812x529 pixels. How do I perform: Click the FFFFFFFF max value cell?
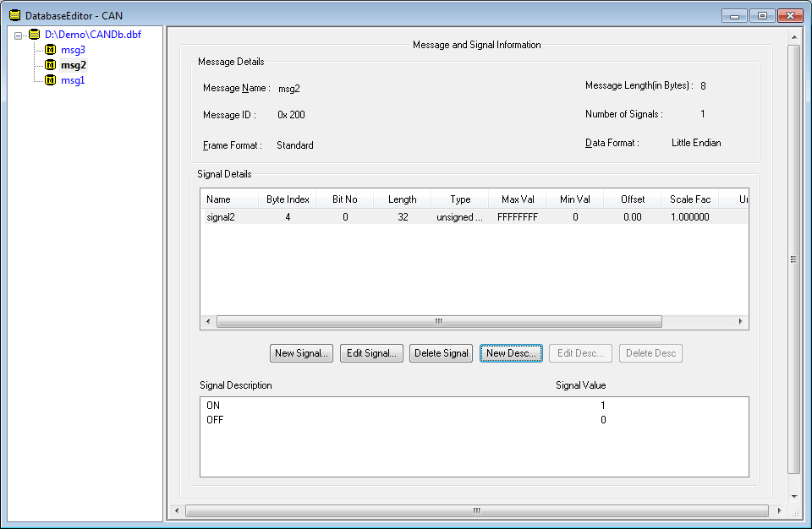[x=518, y=217]
